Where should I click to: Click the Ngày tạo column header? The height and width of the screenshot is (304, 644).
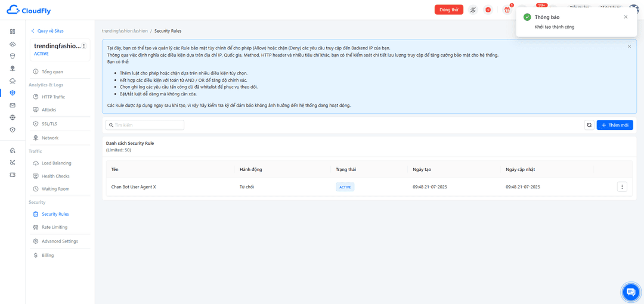pyautogui.click(x=422, y=169)
